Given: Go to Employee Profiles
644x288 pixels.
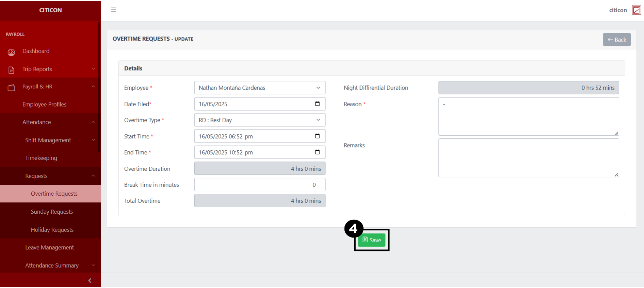Looking at the screenshot, I should pyautogui.click(x=44, y=105).
